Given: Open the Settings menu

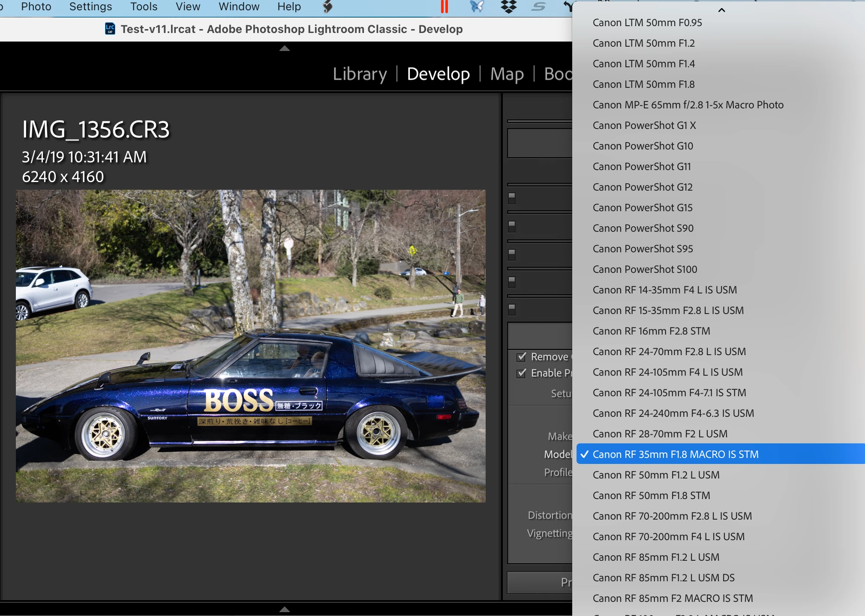Looking at the screenshot, I should click(90, 6).
